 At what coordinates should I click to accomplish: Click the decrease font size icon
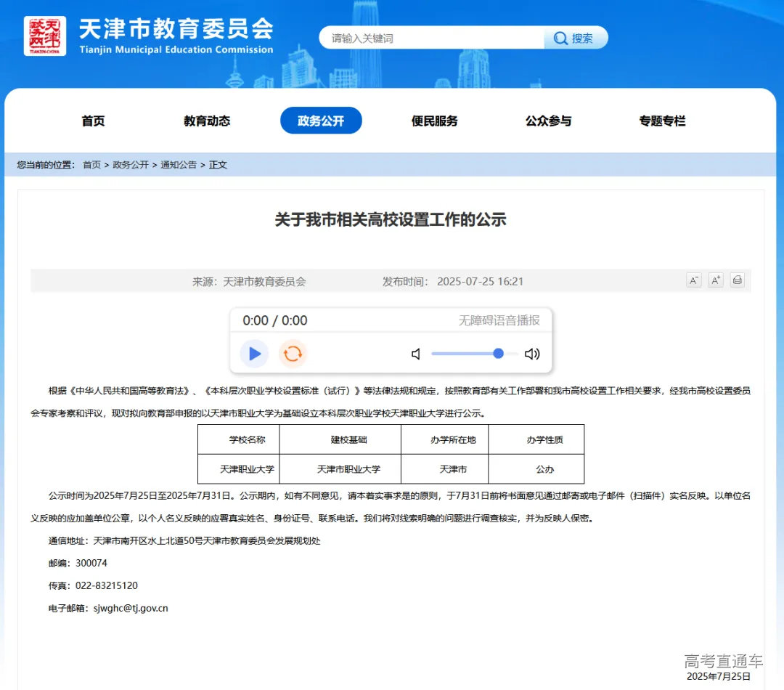[x=693, y=280]
